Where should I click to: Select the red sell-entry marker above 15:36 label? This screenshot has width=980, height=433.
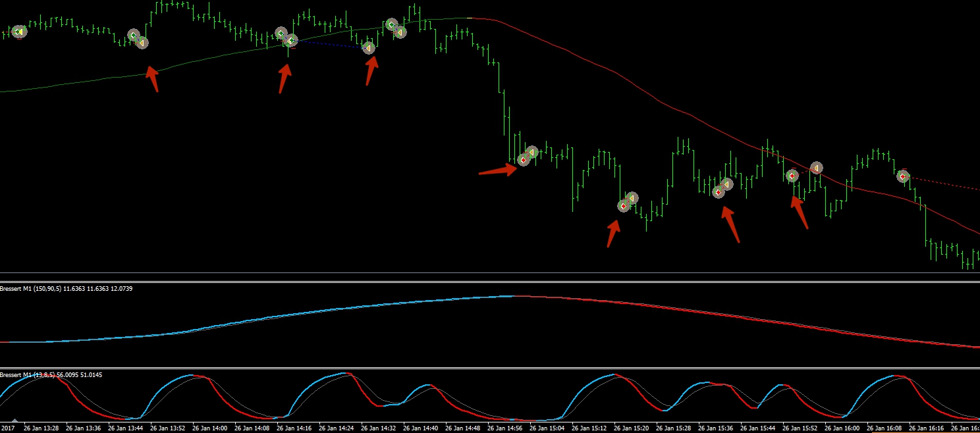coord(718,192)
